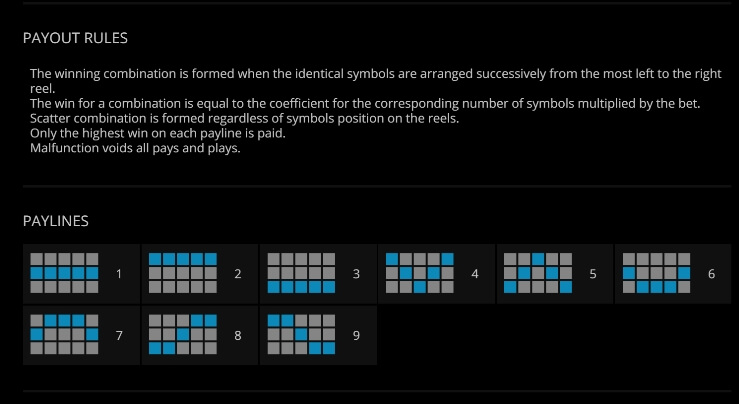Click the PAYLINES section heading
This screenshot has width=739, height=404.
pyautogui.click(x=56, y=221)
